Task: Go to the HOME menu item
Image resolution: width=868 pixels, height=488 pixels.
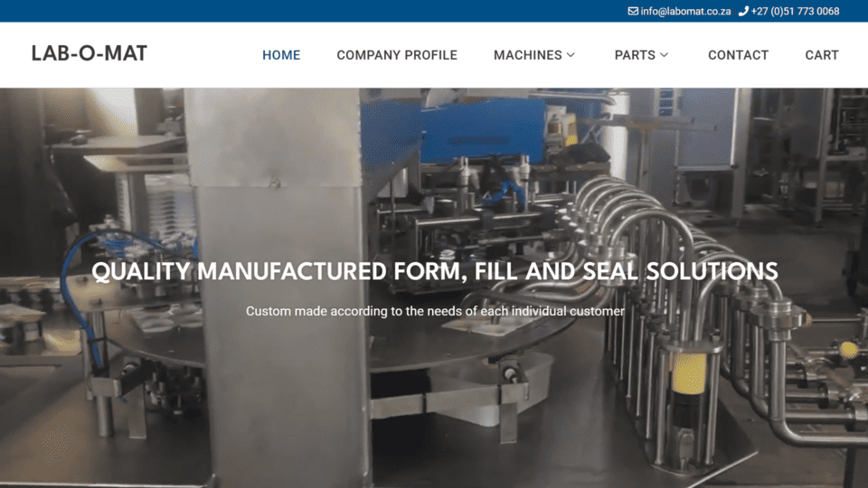Action: pos(281,55)
